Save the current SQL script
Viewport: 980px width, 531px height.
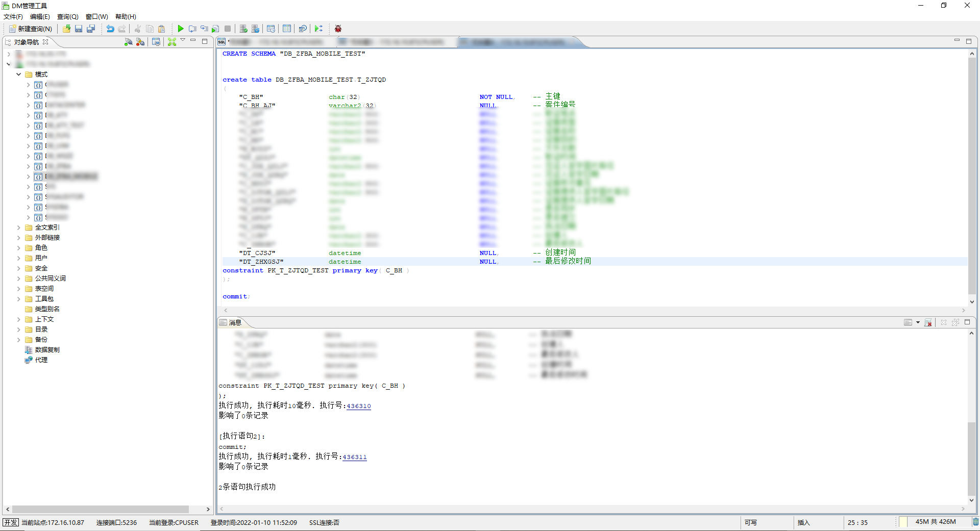78,29
